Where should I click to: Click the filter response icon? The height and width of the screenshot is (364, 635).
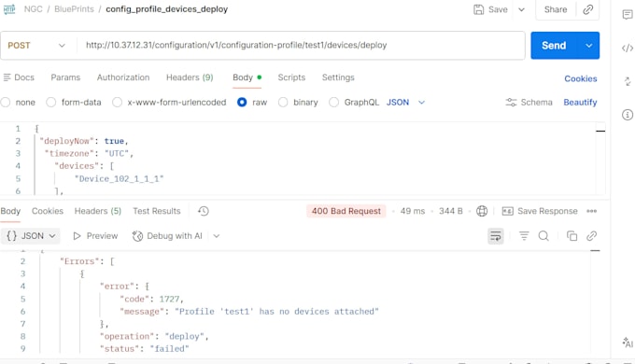click(524, 236)
